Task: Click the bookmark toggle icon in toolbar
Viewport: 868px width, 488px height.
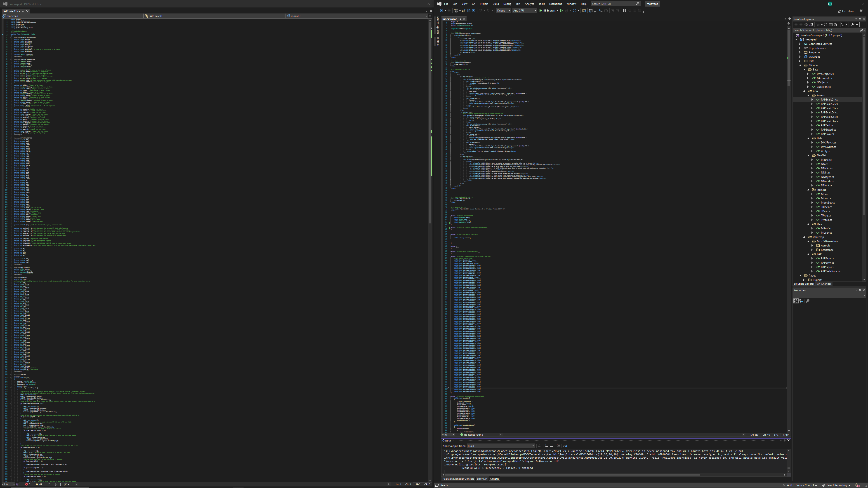Action: [625, 11]
